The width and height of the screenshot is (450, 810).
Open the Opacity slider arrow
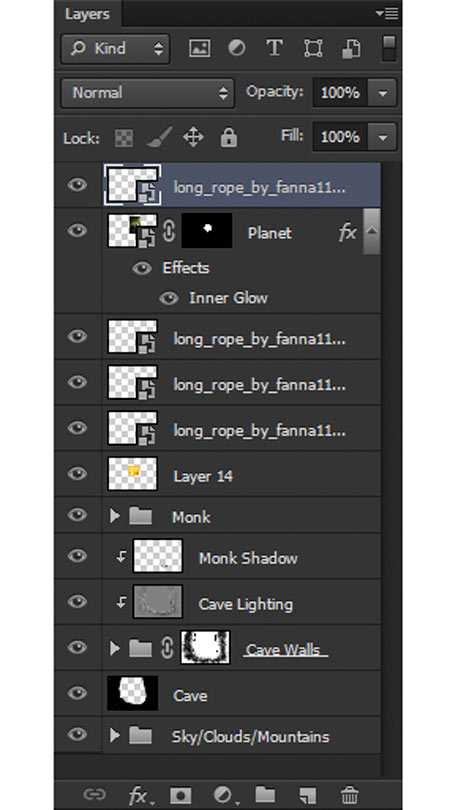[382, 93]
